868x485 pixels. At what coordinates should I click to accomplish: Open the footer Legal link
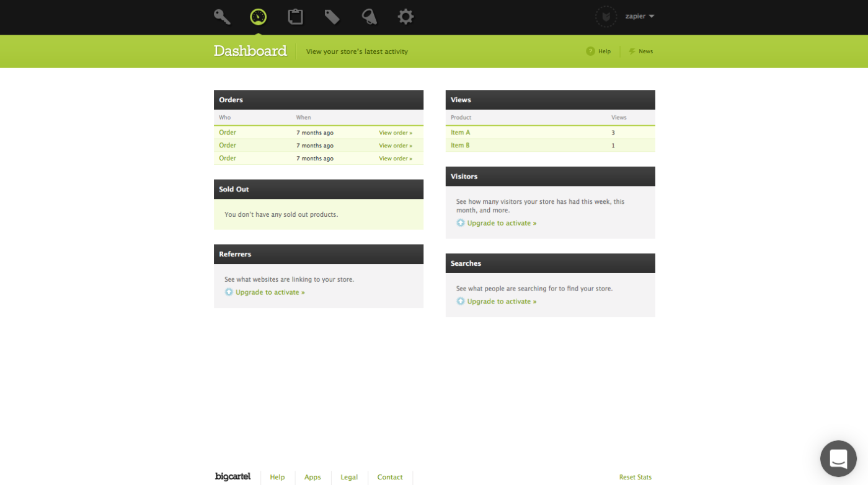[349, 477]
